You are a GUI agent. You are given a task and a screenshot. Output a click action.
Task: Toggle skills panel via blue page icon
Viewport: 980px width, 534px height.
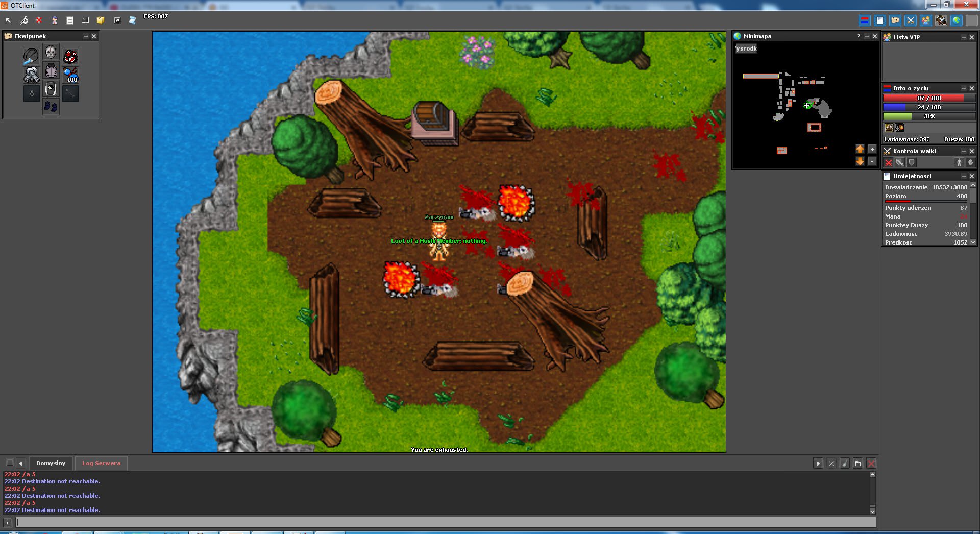pyautogui.click(x=880, y=20)
